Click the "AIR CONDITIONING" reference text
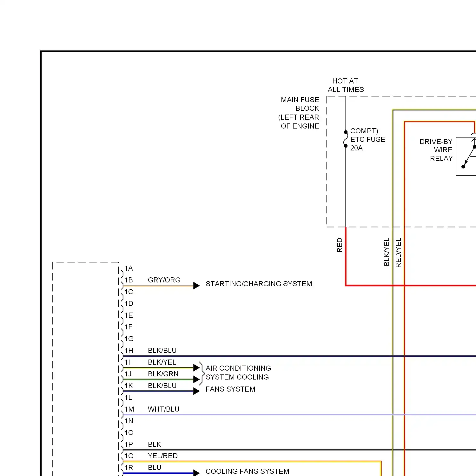The image size is (476, 476). 238,368
